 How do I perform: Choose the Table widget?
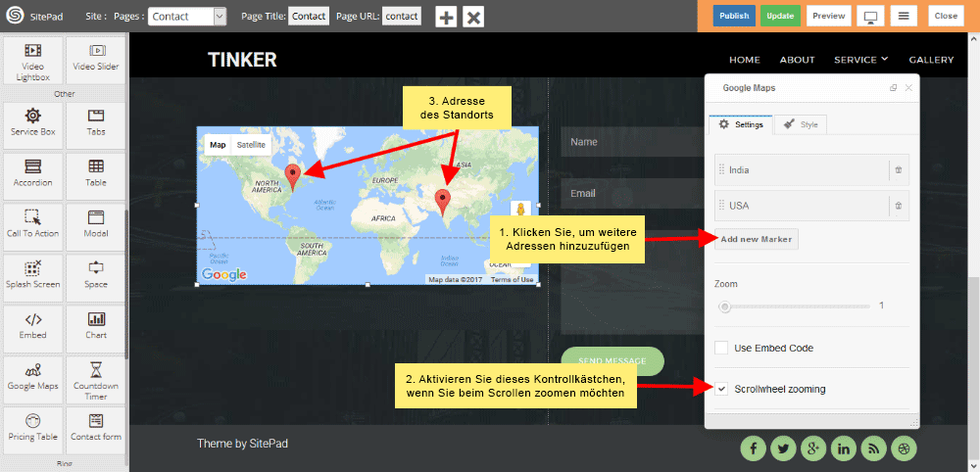[x=96, y=174]
